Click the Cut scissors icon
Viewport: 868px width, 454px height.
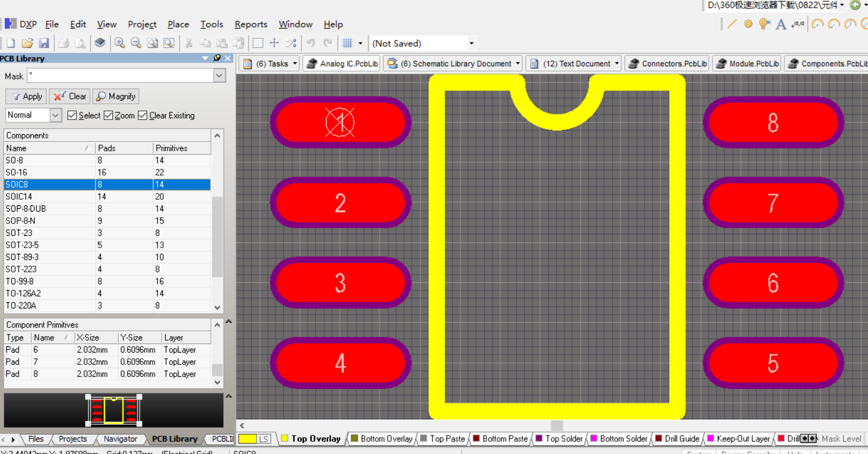click(x=189, y=43)
